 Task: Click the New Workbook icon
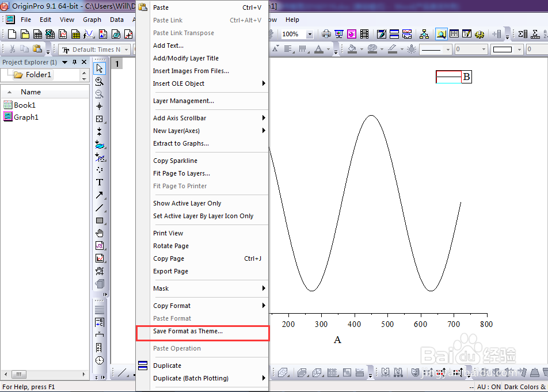coord(37,34)
